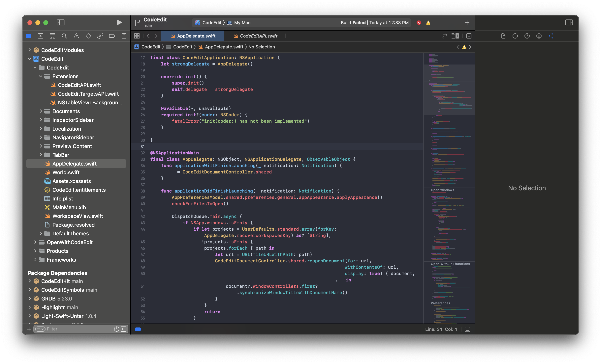Open the Accessibility inspector tab

coord(539,36)
